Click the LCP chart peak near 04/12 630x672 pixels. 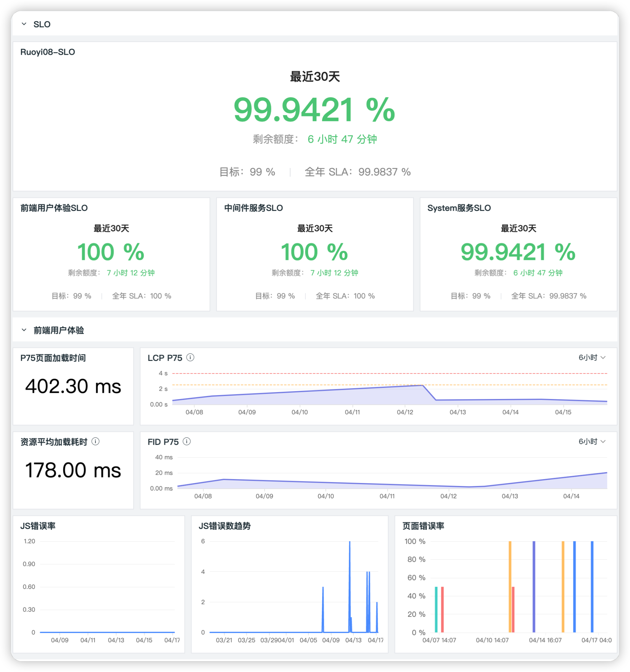tap(422, 385)
